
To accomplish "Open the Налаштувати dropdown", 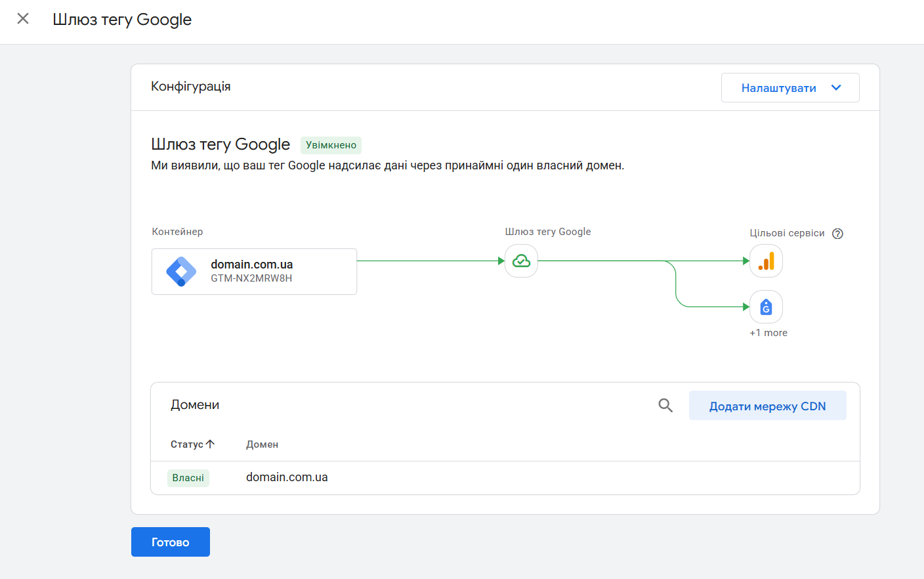I will coord(790,88).
